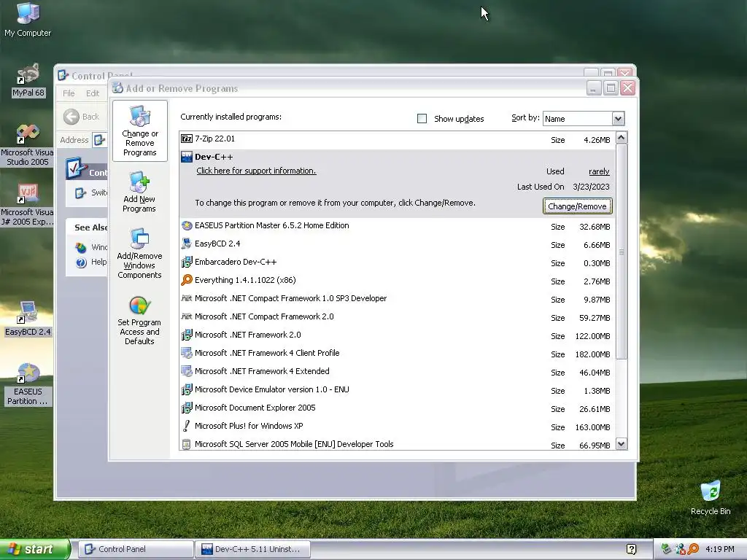Click the .NET Framework 4 Client Profile icon
The height and width of the screenshot is (560, 747).
point(187,353)
